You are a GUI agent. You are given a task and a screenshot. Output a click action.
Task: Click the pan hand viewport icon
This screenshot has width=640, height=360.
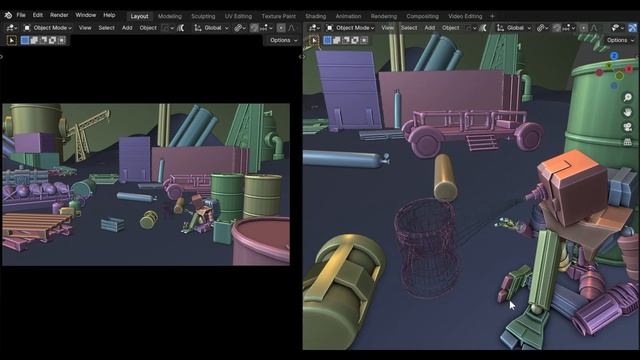pyautogui.click(x=628, y=112)
